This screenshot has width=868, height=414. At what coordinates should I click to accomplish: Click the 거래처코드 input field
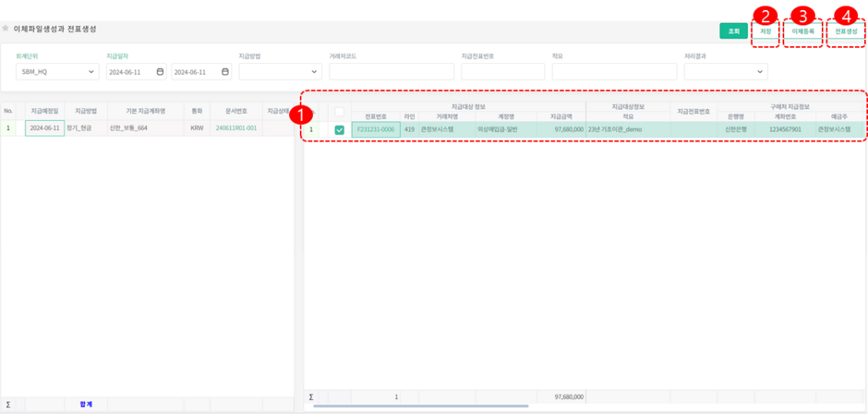point(391,72)
